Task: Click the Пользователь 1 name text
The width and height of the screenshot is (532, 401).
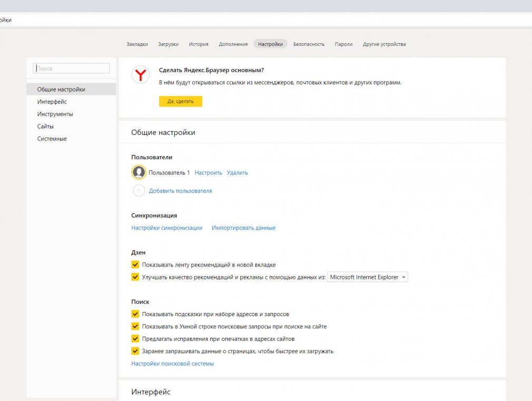Action: [169, 172]
